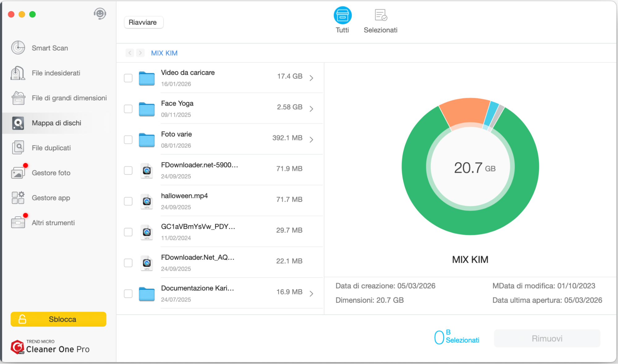
Task: Click the padlock icon on Sblocca
Action: (22, 319)
